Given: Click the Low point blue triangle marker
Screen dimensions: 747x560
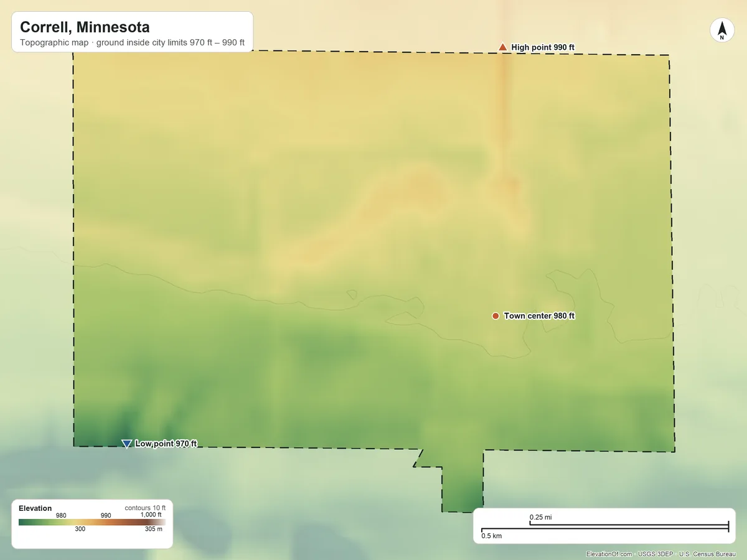Looking at the screenshot, I should pyautogui.click(x=126, y=444).
